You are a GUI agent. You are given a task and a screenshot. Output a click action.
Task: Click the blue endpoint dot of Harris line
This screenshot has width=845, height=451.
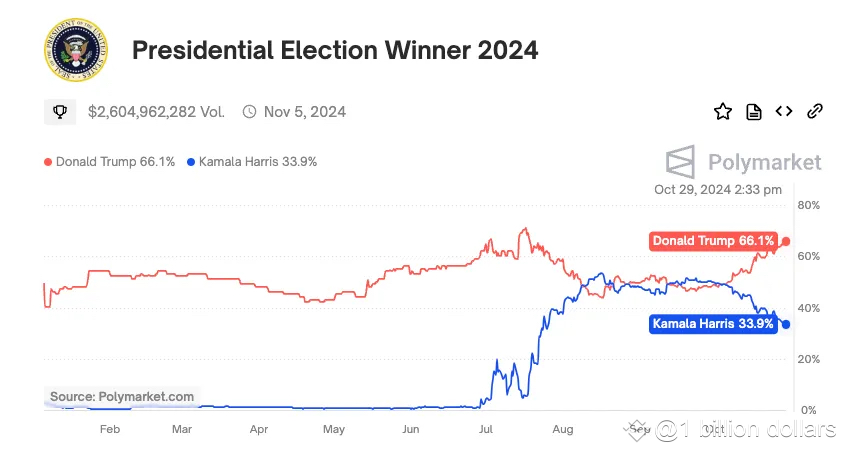[x=786, y=324]
